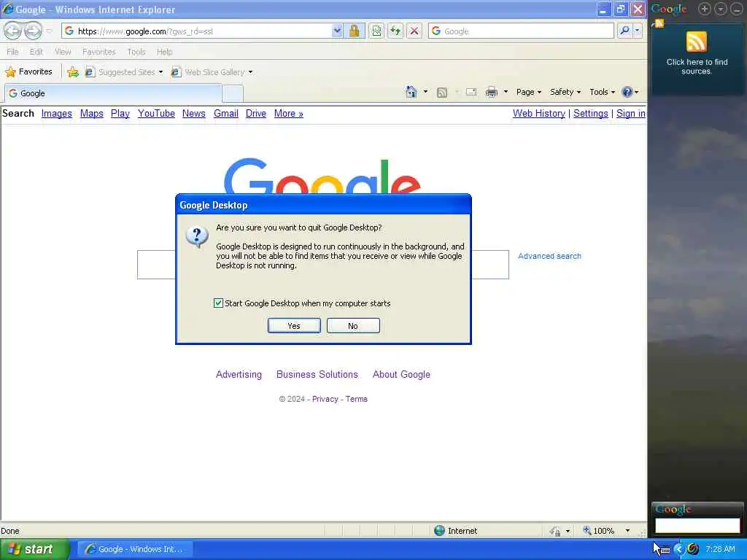Image resolution: width=747 pixels, height=560 pixels.
Task: Open the File menu
Action: click(13, 52)
